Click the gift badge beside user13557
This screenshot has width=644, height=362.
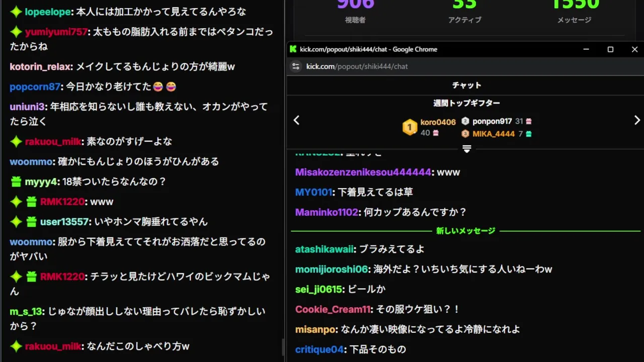coord(31,222)
